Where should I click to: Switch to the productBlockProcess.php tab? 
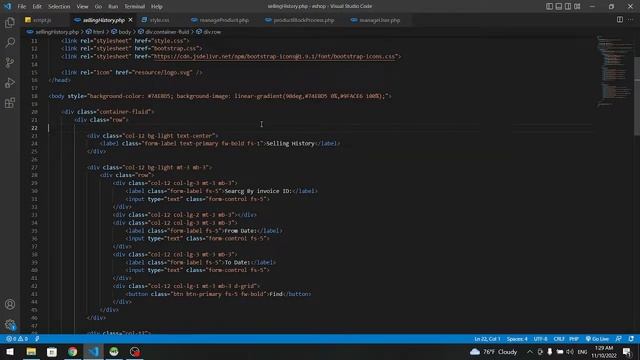click(303, 20)
